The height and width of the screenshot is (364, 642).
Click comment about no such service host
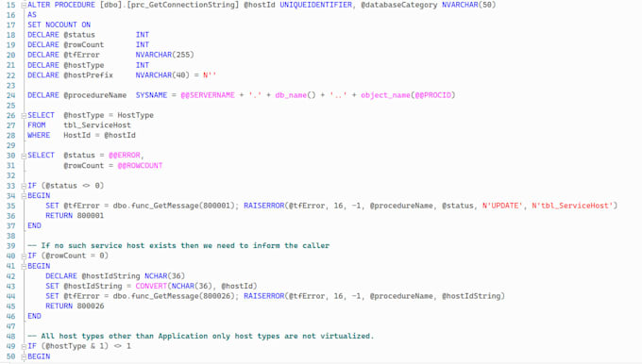[x=178, y=246]
